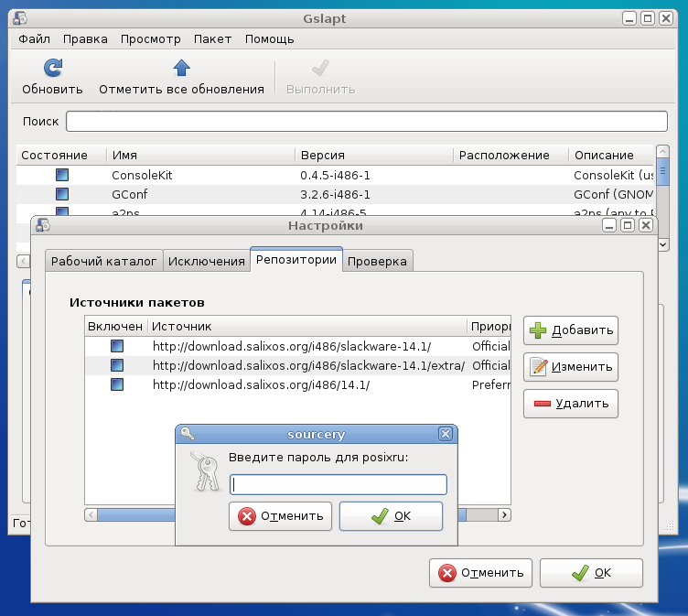
Task: Toggle the slackware-14.1/ repository enabled box
Action: (117, 346)
